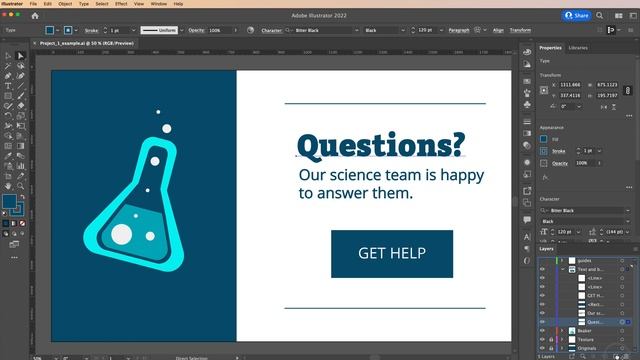Unlock the Texture layer lock
Viewport: 640px width, 360px height.
[x=551, y=340]
